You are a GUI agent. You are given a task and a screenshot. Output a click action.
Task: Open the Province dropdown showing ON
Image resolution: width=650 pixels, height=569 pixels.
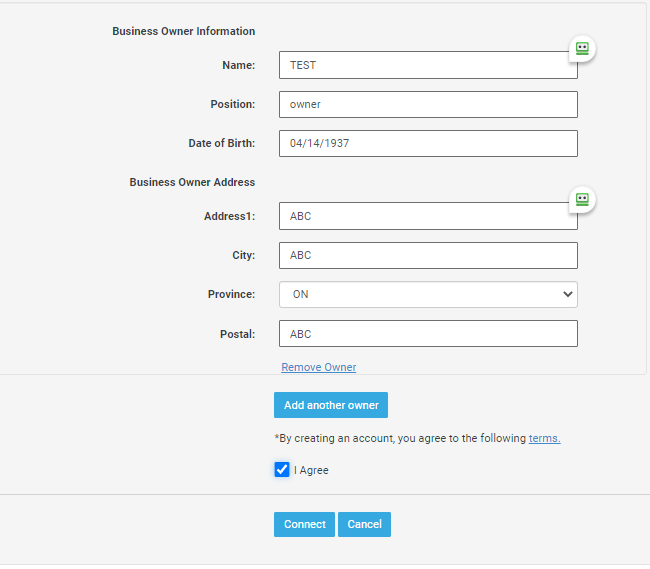[x=427, y=295]
